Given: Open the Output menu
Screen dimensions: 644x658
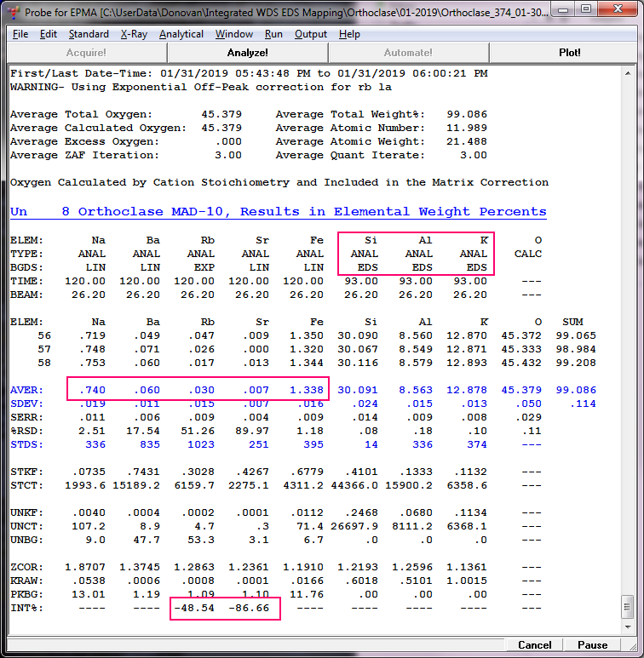Looking at the screenshot, I should click(311, 34).
